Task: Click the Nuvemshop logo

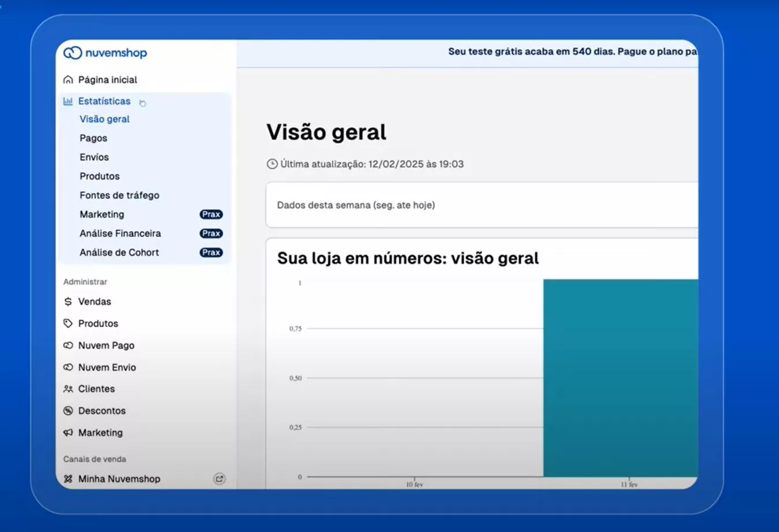Action: click(x=104, y=53)
